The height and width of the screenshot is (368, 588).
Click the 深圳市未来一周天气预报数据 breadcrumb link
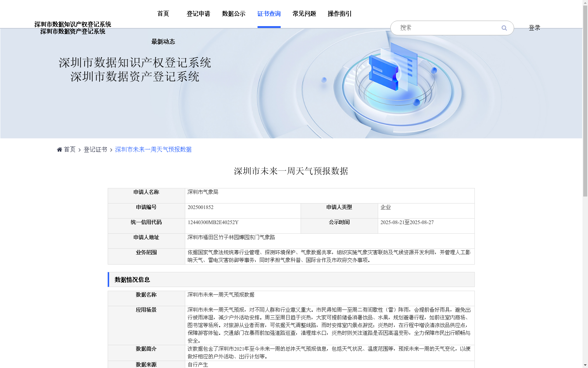pos(153,149)
